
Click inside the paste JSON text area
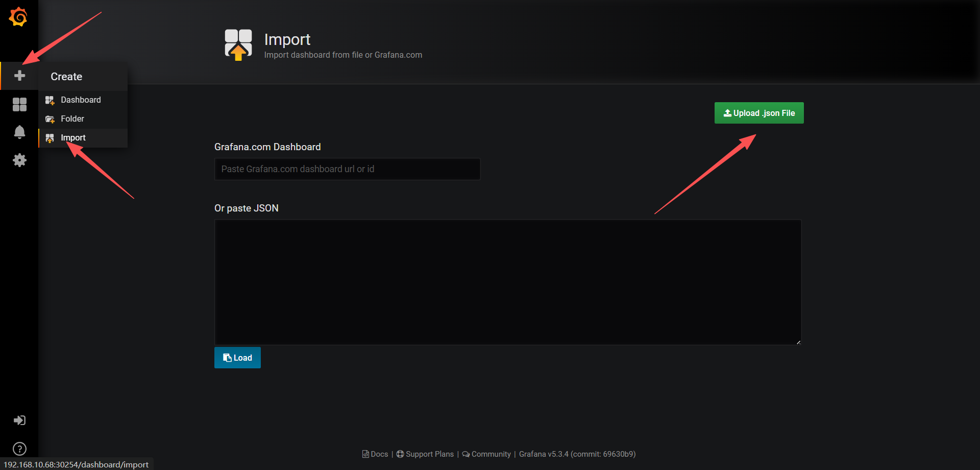tap(508, 282)
